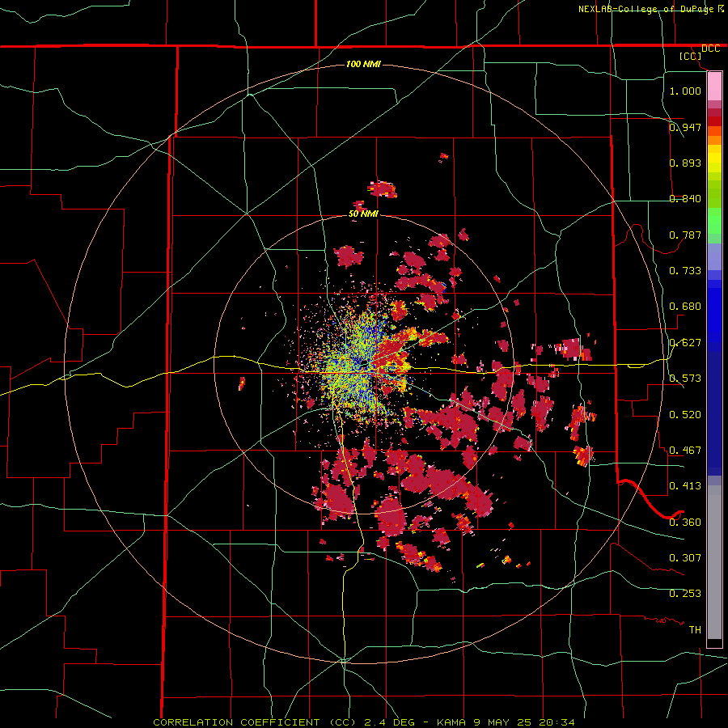Click the 0.253 scale value
Viewport: 728px width, 728px height.
(x=685, y=594)
